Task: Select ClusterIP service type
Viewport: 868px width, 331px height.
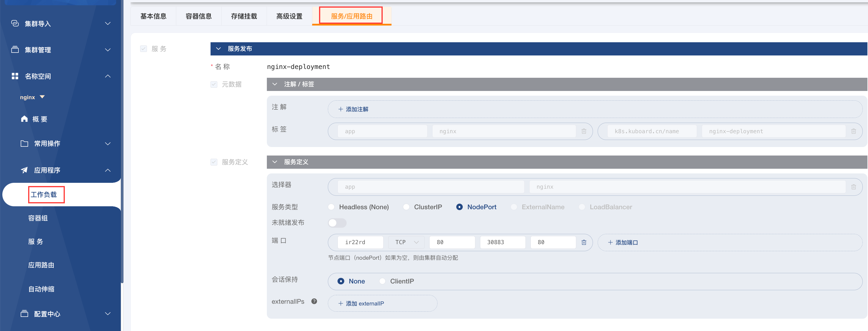Action: pyautogui.click(x=406, y=207)
